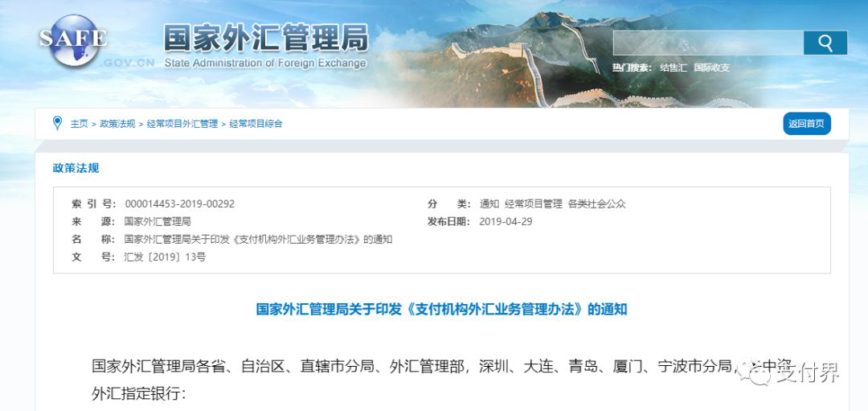Go to 经常项目外汇管理 breadcrumb
This screenshot has width=868, height=411.
coord(182,124)
